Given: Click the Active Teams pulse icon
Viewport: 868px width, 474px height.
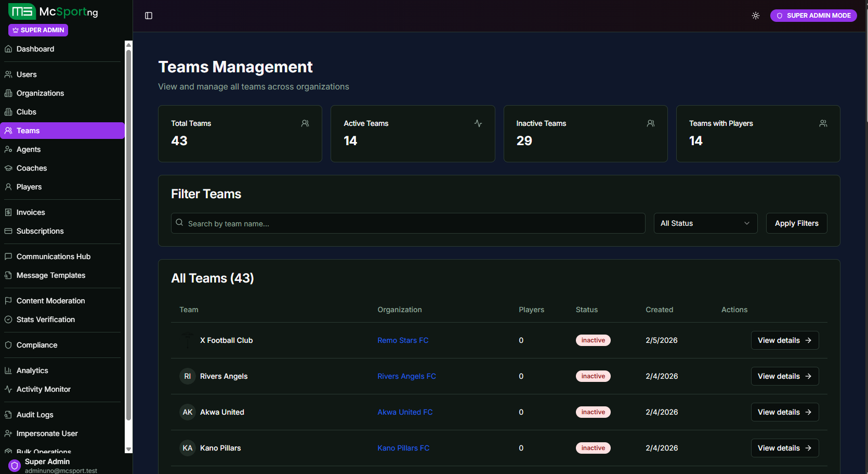Looking at the screenshot, I should coord(478,123).
